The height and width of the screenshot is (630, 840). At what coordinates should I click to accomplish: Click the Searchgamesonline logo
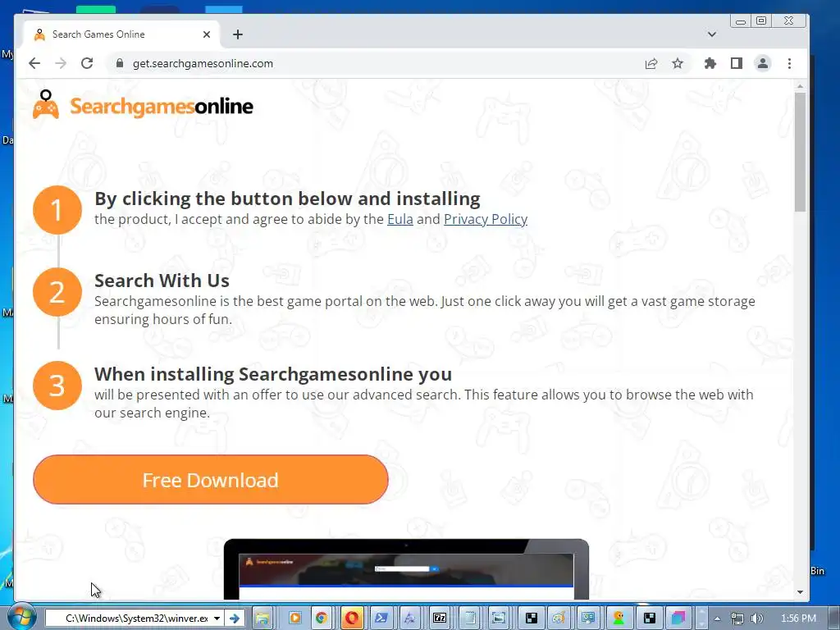pos(143,105)
